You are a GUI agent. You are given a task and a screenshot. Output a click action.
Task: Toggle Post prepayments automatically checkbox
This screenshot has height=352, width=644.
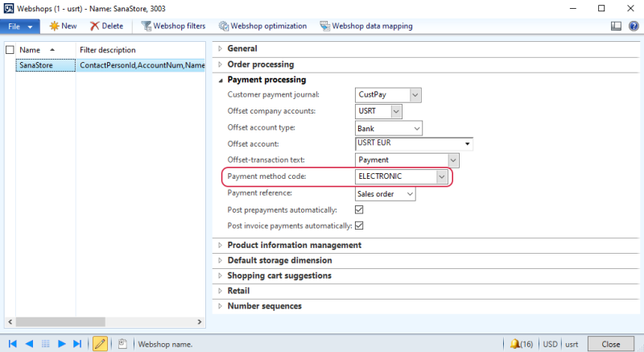360,209
